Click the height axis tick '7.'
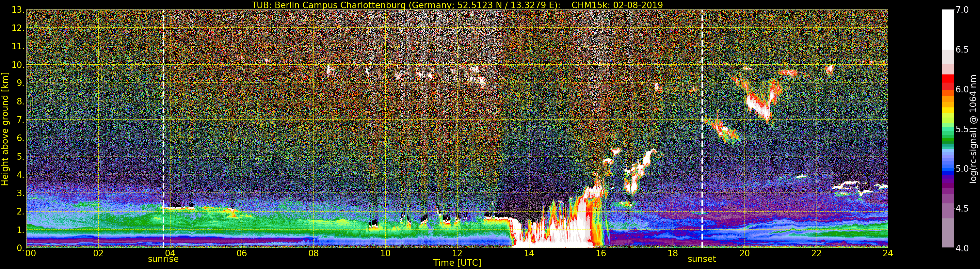The height and width of the screenshot is (269, 980). tap(21, 119)
